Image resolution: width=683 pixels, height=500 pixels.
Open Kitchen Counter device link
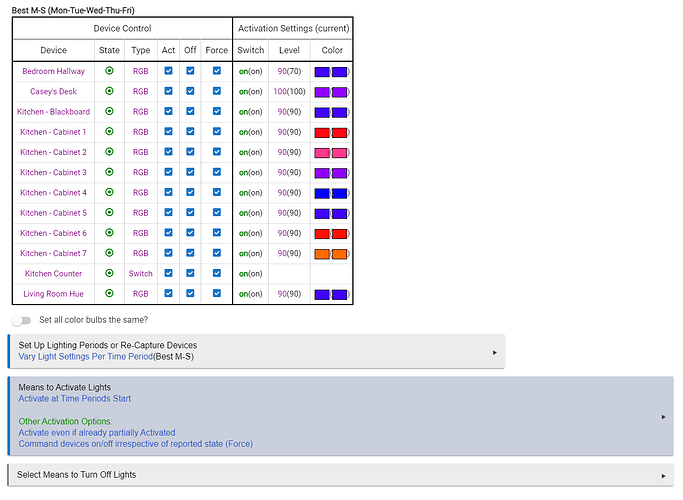54,274
